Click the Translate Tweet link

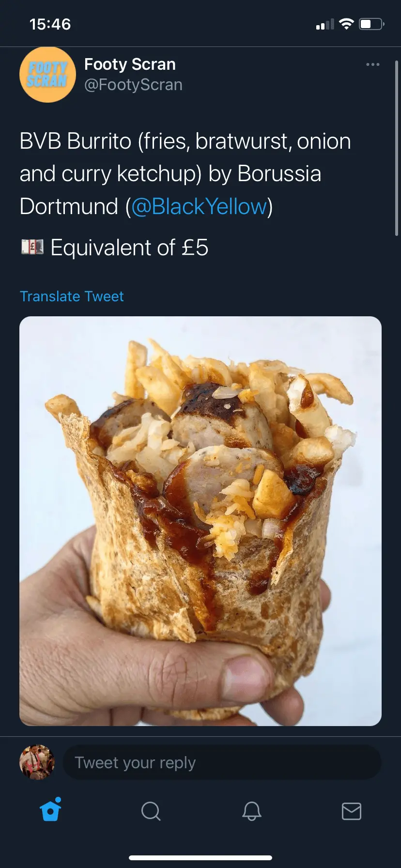tap(72, 296)
